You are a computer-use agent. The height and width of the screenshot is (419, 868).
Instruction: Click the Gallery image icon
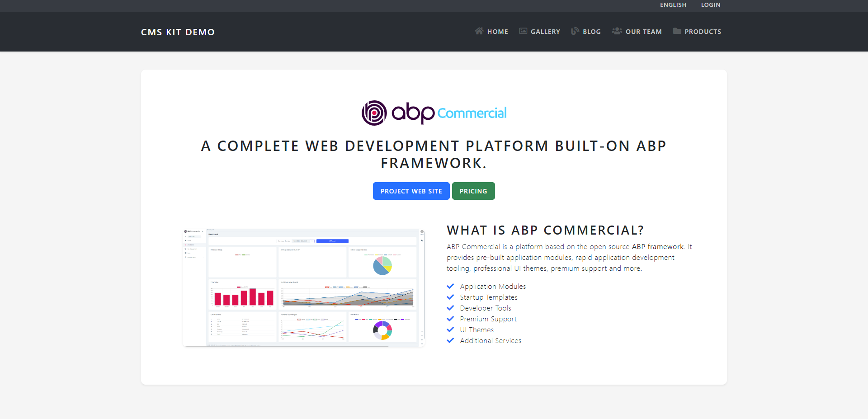(x=523, y=31)
